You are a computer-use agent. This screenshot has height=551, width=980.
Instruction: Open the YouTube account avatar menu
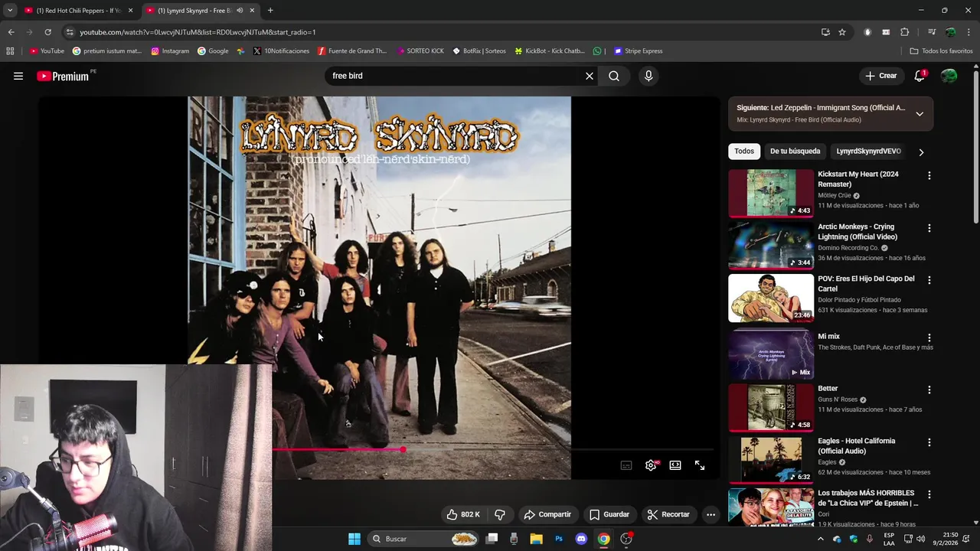[949, 76]
